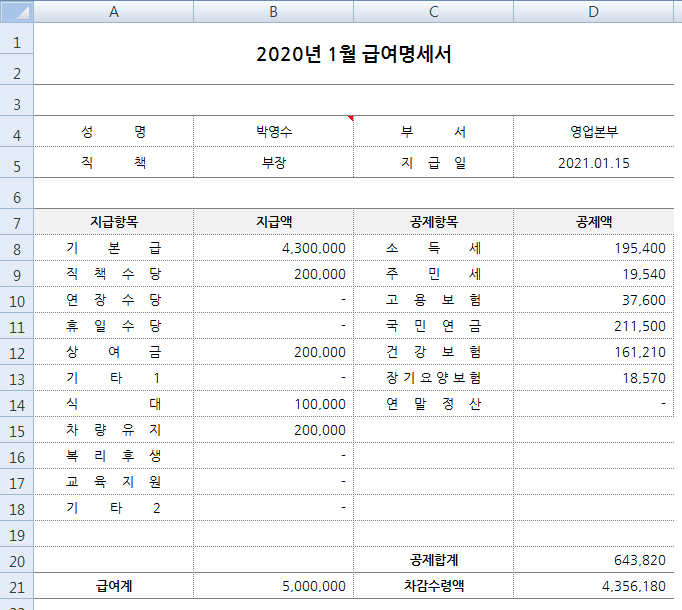Select the 교육지원 label cell

point(114,482)
